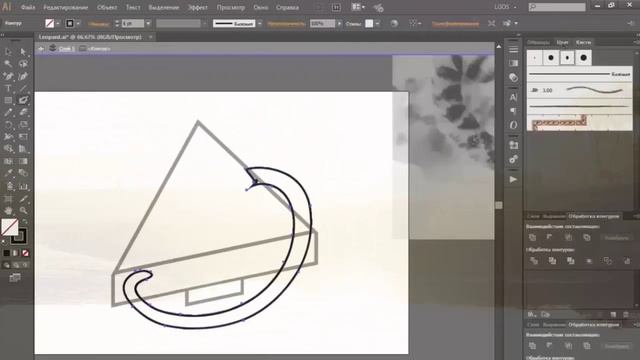Select the Gradient tool

tap(23, 161)
